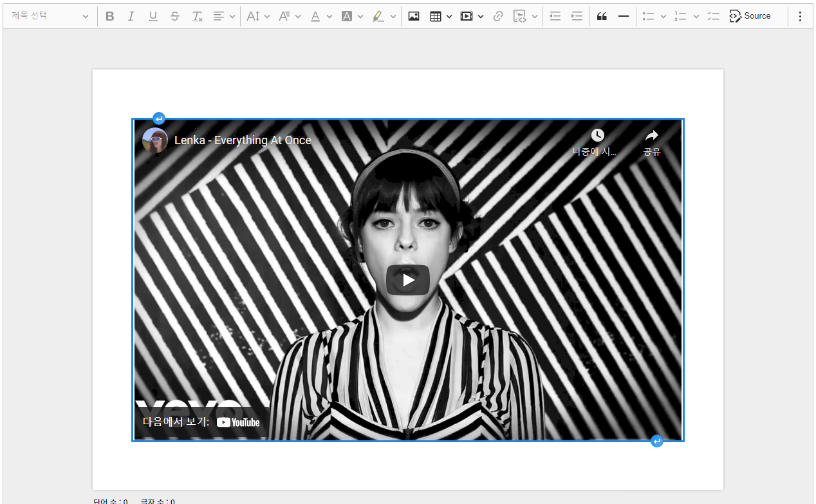Open the font size dropdown
Viewport: 816px width, 504px height.
[x=258, y=16]
